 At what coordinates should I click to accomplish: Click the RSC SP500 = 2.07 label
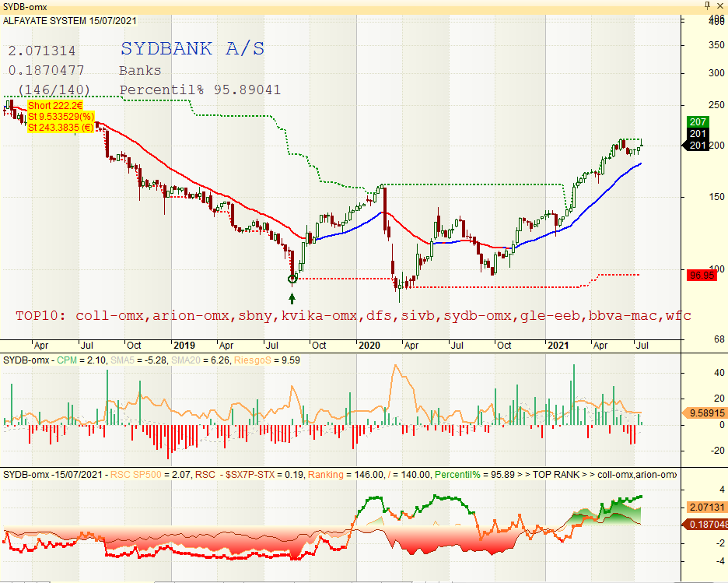pyautogui.click(x=150, y=475)
